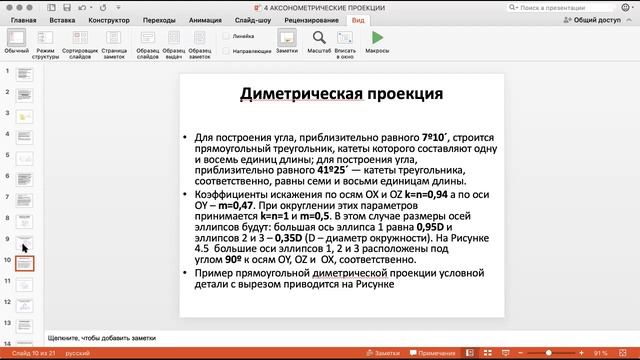
Task: Click the language indicator русский
Action: point(78,353)
